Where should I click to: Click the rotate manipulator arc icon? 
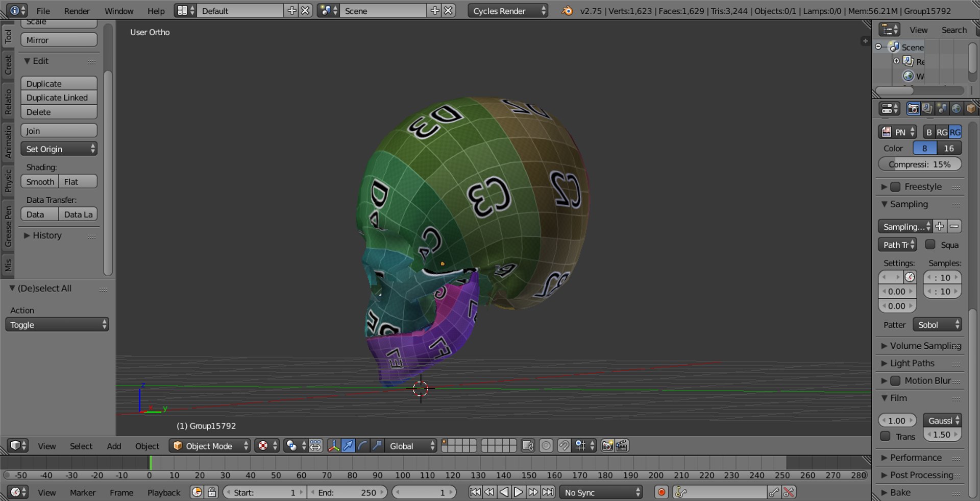pyautogui.click(x=362, y=446)
